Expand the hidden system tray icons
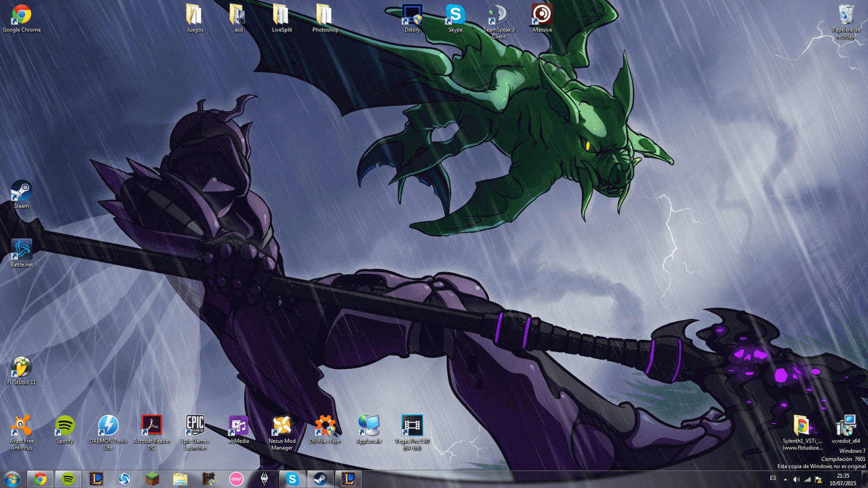This screenshot has width=868, height=488. click(786, 479)
